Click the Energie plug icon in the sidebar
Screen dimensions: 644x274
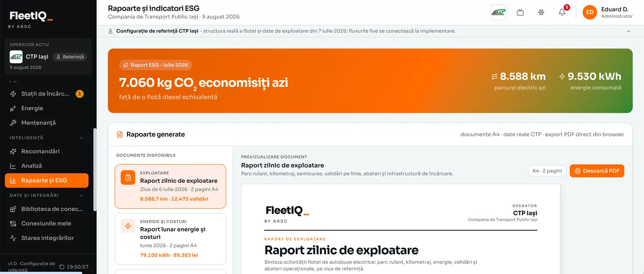tap(13, 108)
